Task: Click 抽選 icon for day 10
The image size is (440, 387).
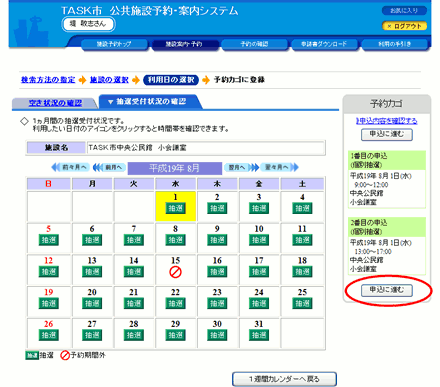Action: pyautogui.click(x=259, y=240)
